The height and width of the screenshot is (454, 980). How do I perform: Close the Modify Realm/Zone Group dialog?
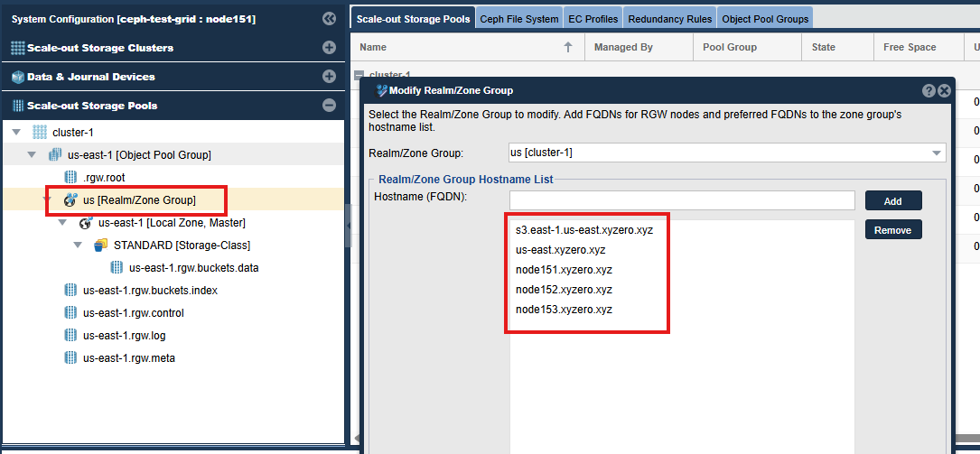944,90
